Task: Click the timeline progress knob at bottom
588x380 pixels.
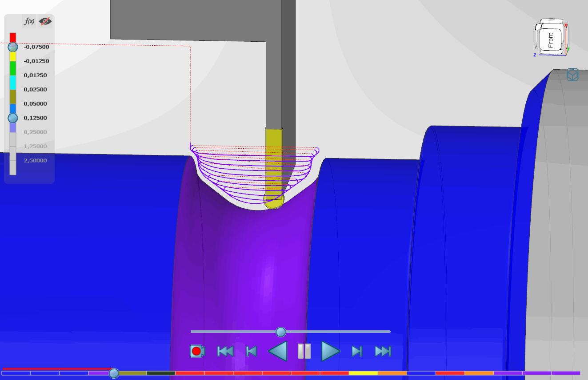Action: pos(114,373)
